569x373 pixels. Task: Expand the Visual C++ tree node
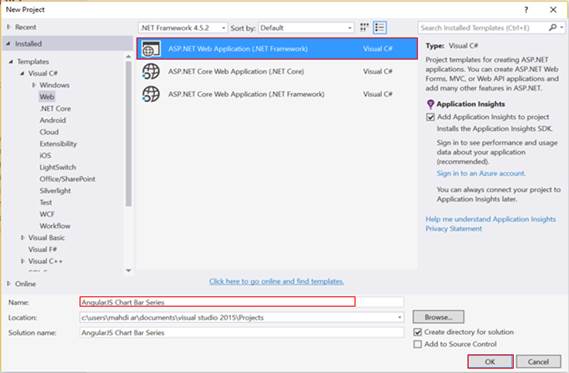(x=22, y=261)
